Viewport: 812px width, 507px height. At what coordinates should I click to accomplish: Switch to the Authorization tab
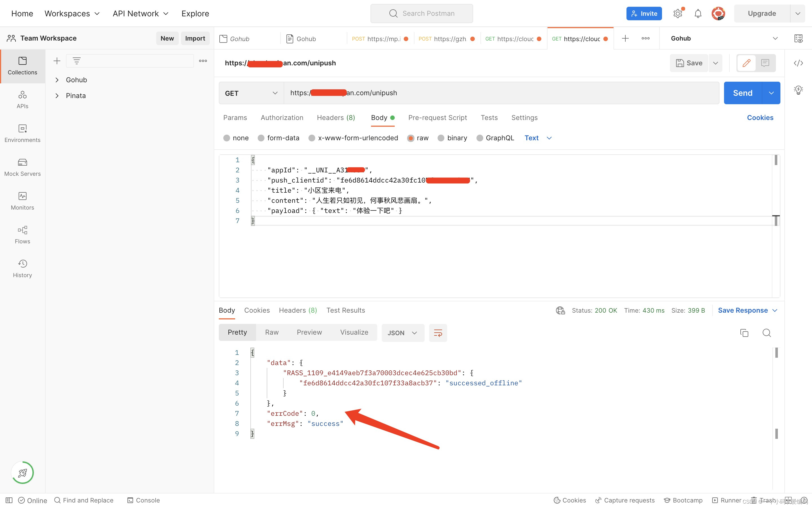281,118
